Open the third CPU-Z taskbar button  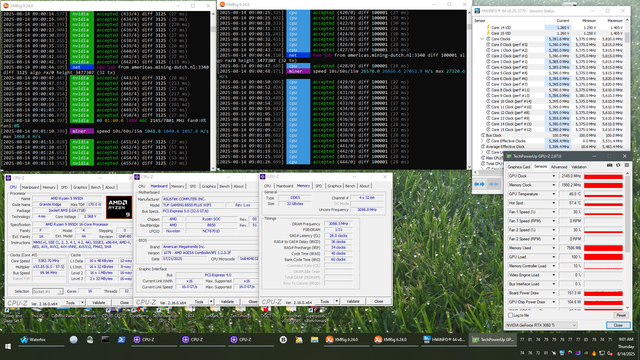point(250,340)
